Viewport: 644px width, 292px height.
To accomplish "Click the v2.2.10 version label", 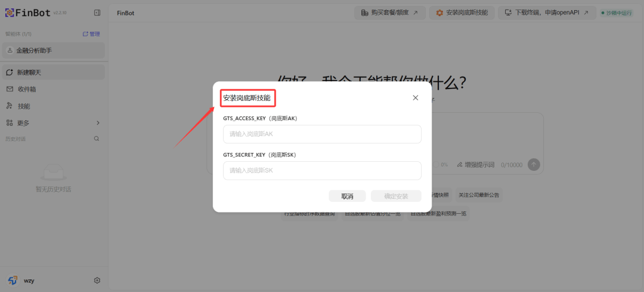I will 60,13.
